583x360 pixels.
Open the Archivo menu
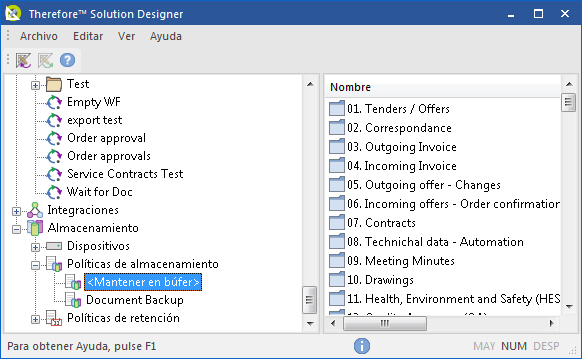[x=39, y=36]
